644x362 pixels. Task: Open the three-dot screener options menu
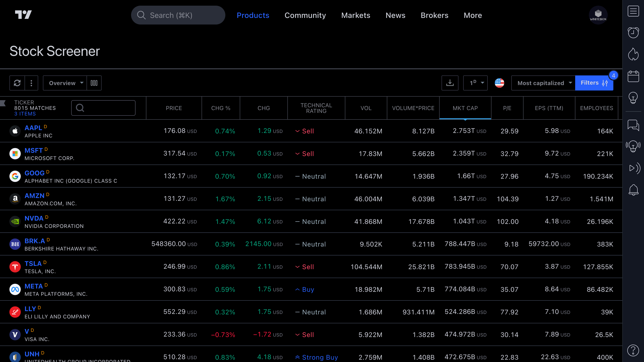click(31, 83)
